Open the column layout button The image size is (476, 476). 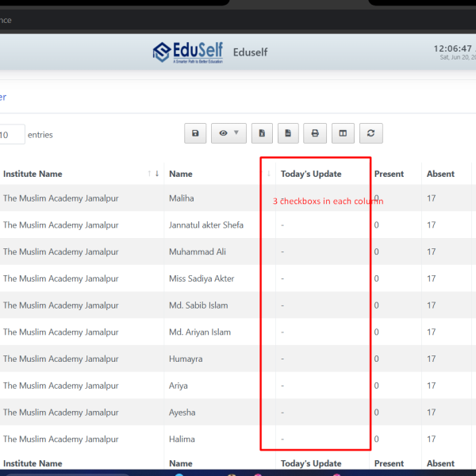point(343,133)
